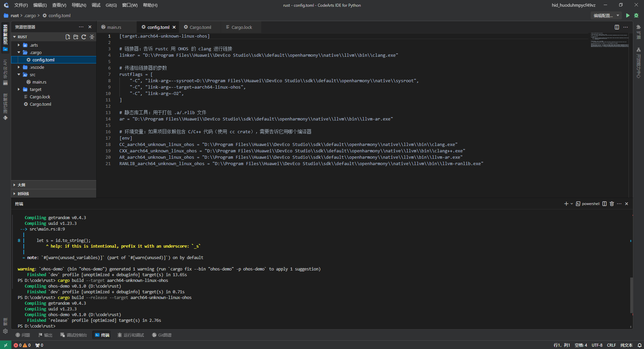
Task: Click the broadcast ports indicator showing 0
Action: tap(39, 345)
